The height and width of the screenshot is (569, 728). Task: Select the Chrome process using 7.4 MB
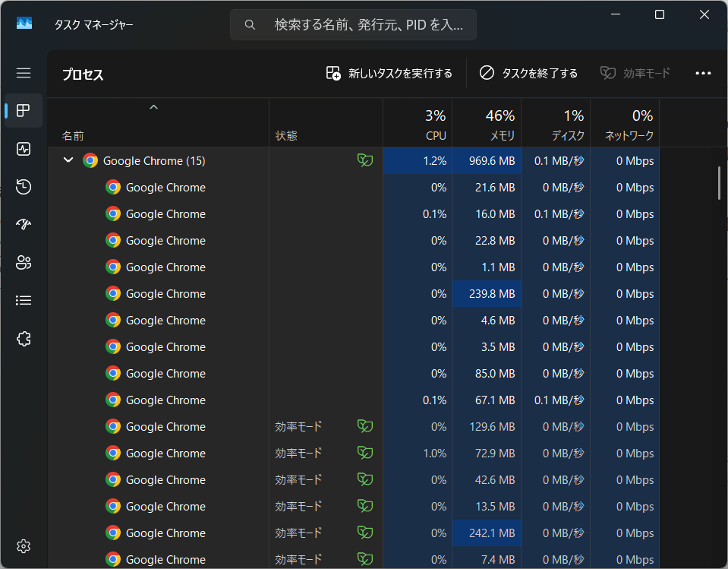click(353, 559)
